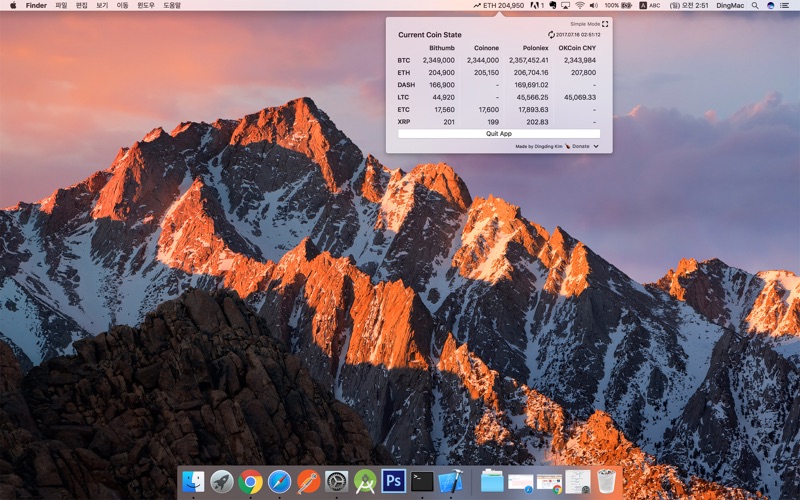Open the ABC input source menu
Image resolution: width=800 pixels, height=500 pixels.
(x=650, y=5)
